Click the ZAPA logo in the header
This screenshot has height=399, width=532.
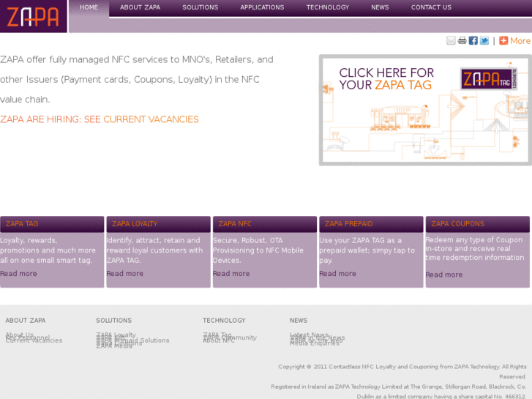point(33,16)
